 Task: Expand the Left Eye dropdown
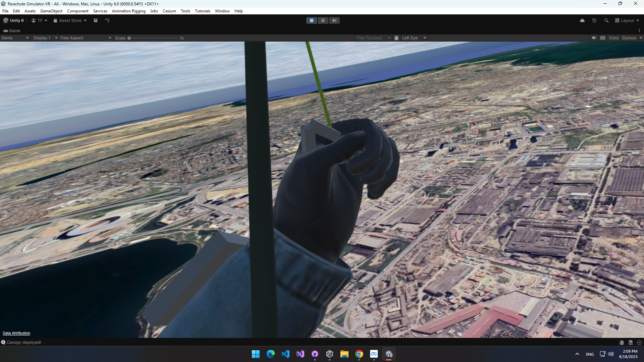point(414,38)
